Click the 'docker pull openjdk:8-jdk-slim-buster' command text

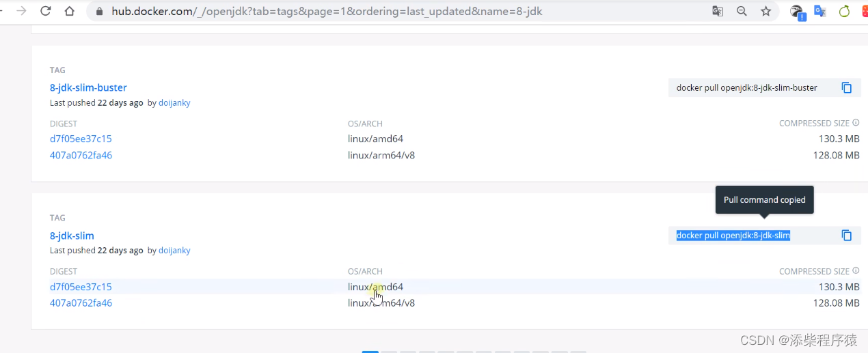[x=746, y=87]
